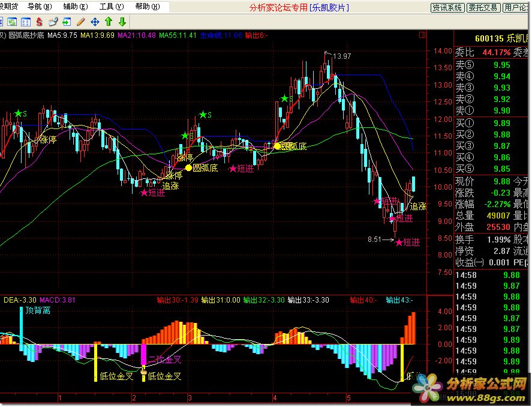Click the 资讯系统 button
This screenshot has height=407, width=532.
click(x=447, y=7)
